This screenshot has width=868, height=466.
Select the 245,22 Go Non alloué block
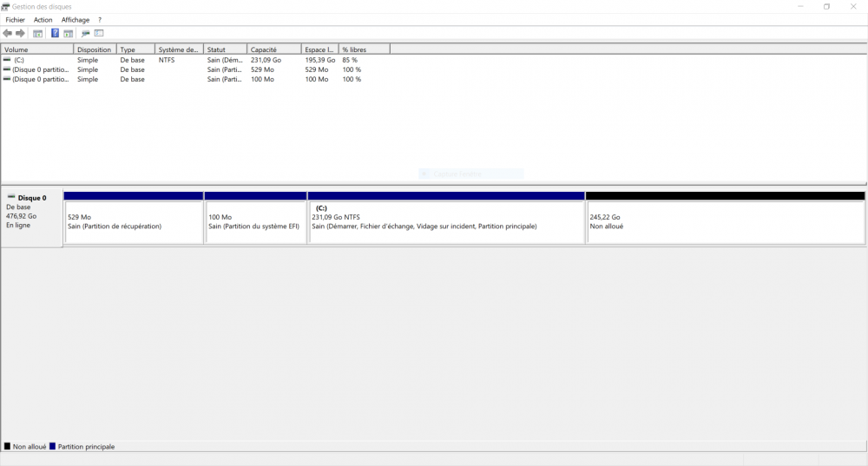point(725,222)
